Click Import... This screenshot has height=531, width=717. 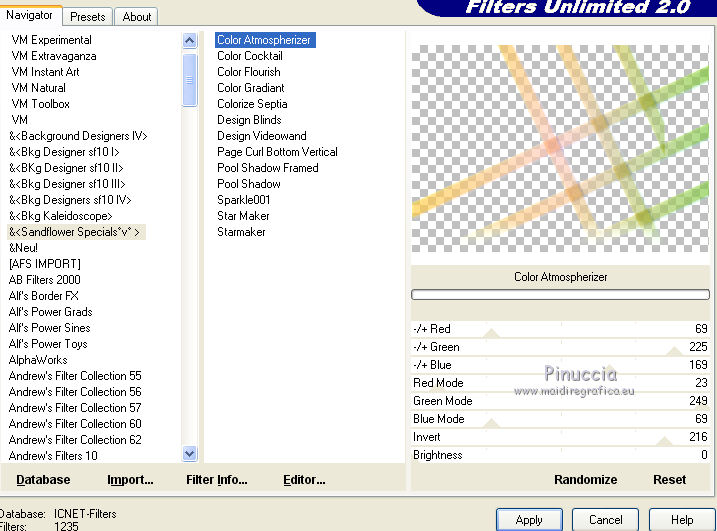point(130,479)
